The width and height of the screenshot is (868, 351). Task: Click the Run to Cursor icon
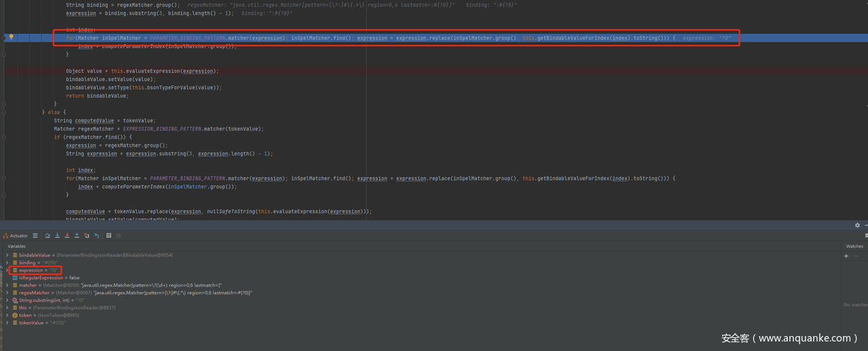pyautogui.click(x=96, y=236)
